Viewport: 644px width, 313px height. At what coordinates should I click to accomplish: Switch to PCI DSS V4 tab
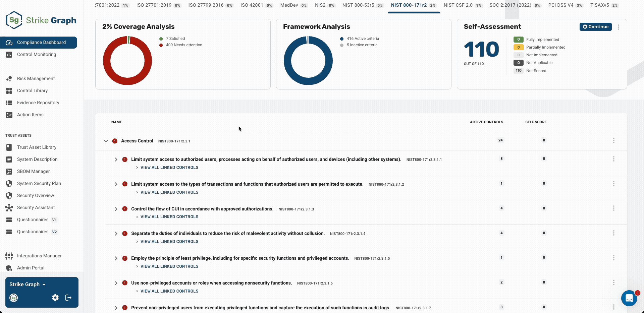pyautogui.click(x=565, y=5)
